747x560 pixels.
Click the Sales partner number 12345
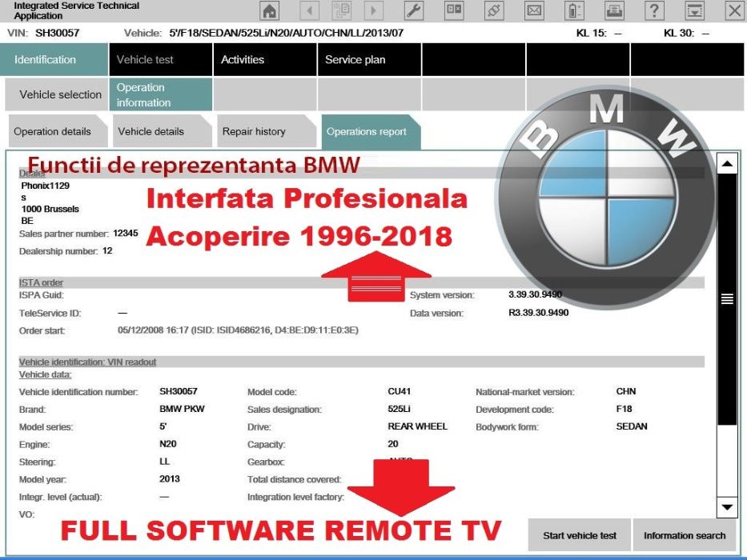(x=126, y=234)
